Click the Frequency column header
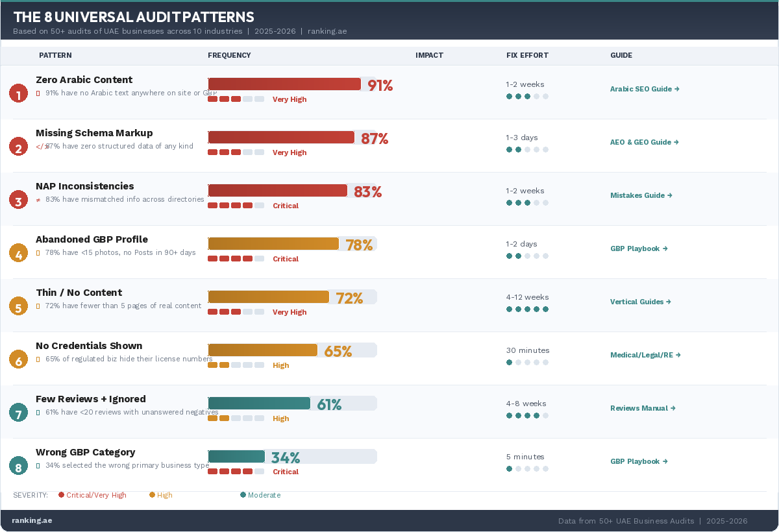This screenshot has height=532, width=779. (x=229, y=55)
